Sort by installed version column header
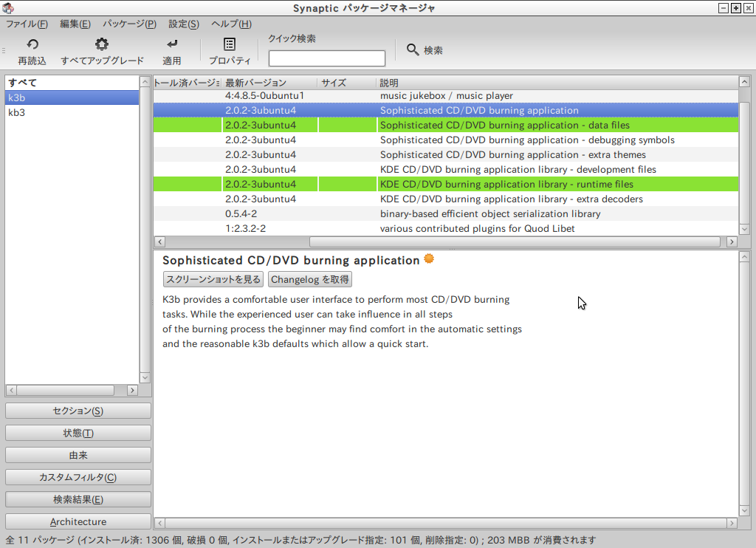 pos(187,83)
